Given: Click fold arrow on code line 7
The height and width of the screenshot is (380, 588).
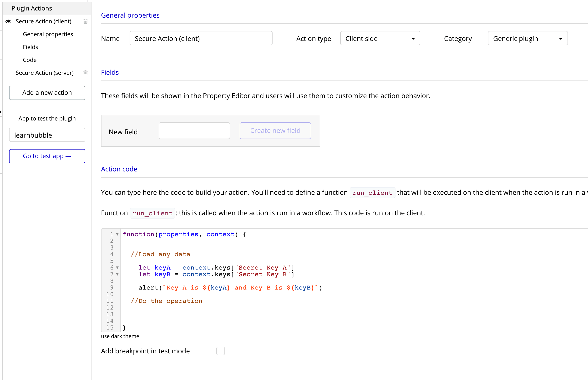Looking at the screenshot, I should pos(117,274).
